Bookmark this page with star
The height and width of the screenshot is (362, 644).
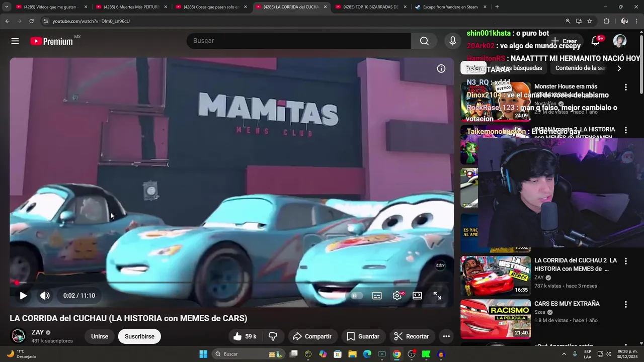(590, 21)
